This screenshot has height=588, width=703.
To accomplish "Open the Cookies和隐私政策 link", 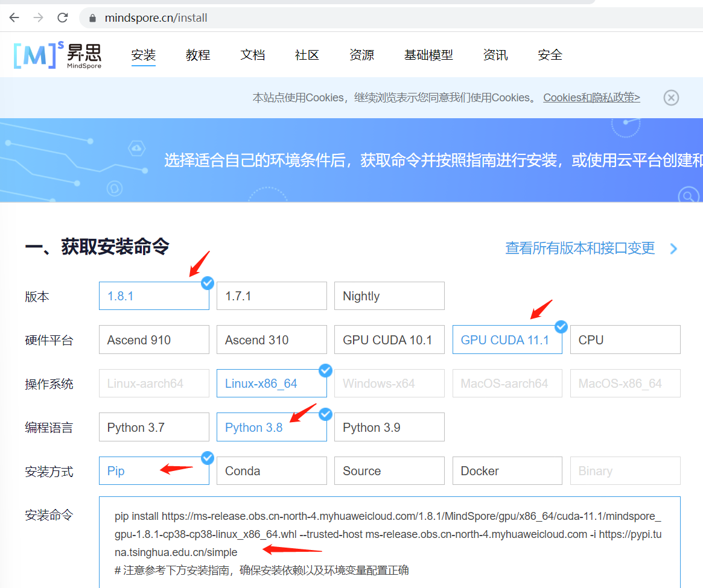I will point(591,98).
